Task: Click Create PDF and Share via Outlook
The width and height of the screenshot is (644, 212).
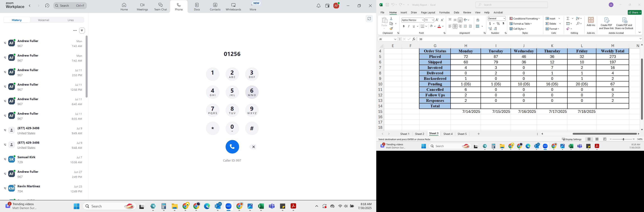Action: [624, 23]
